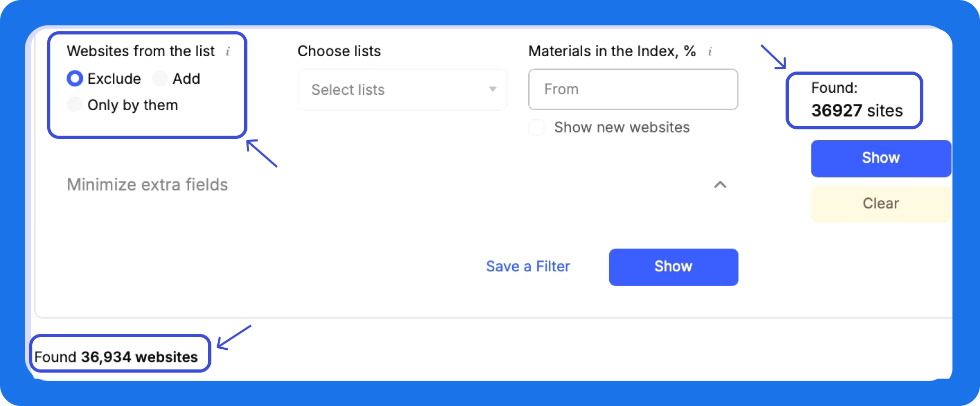Click the Found 36927 sites counter
Viewport: 980px width, 406px height.
[854, 100]
